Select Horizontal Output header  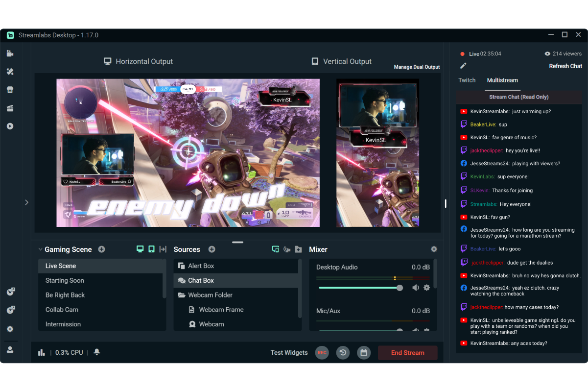[138, 61]
